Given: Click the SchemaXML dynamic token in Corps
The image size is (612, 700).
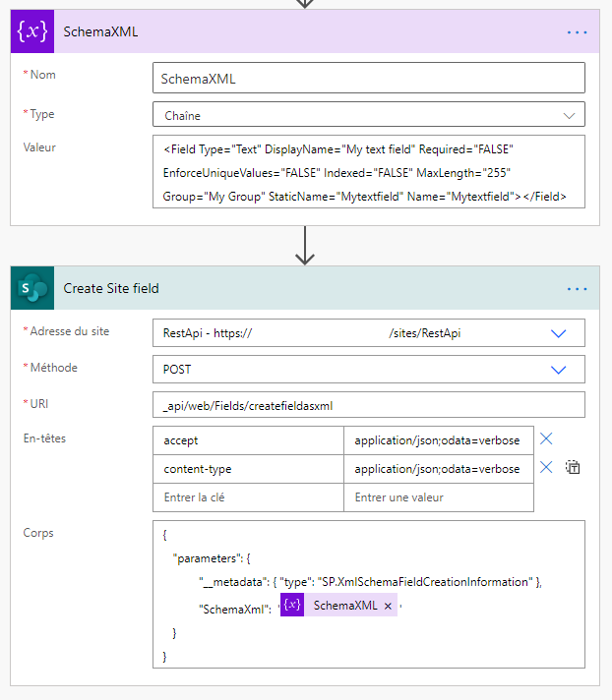Looking at the screenshot, I should (338, 605).
